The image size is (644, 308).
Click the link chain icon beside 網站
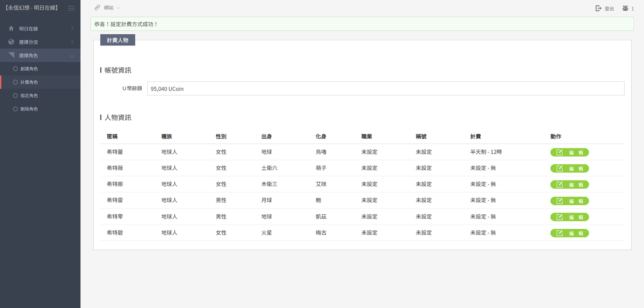tap(97, 8)
